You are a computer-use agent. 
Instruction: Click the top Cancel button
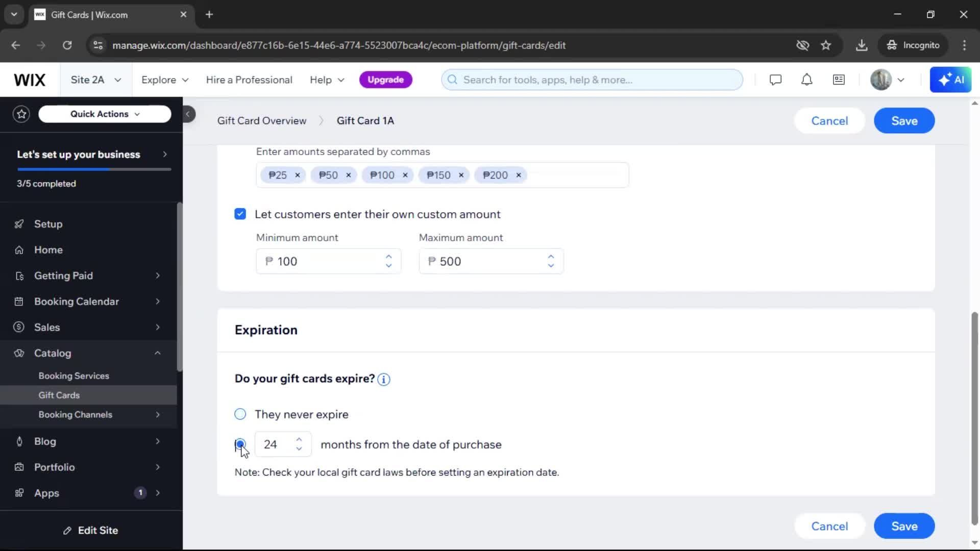coord(829,121)
